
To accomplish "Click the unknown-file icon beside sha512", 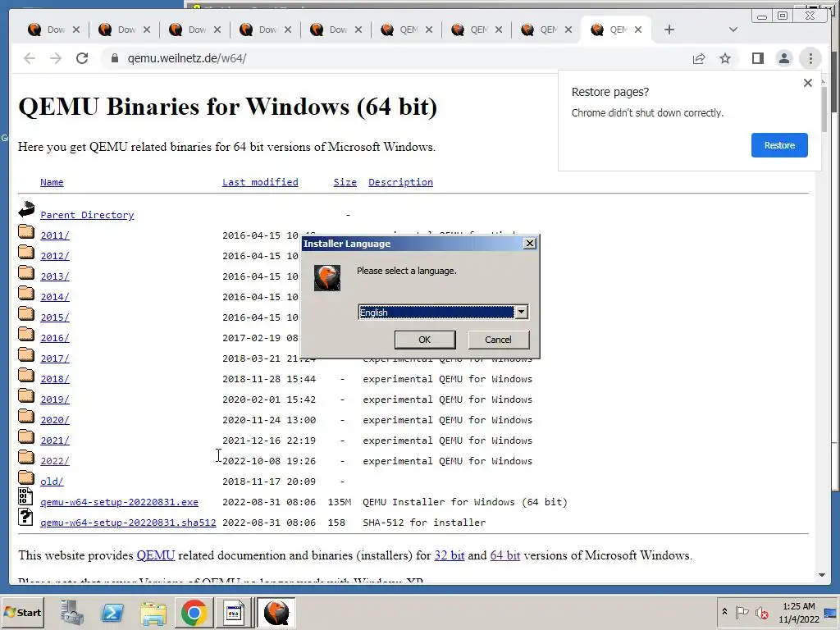I will coord(25,517).
